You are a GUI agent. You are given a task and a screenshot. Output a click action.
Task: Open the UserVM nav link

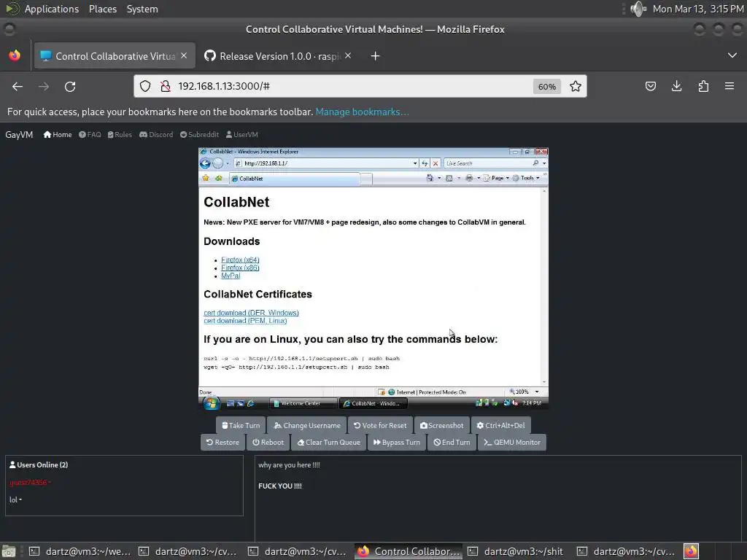tap(242, 135)
